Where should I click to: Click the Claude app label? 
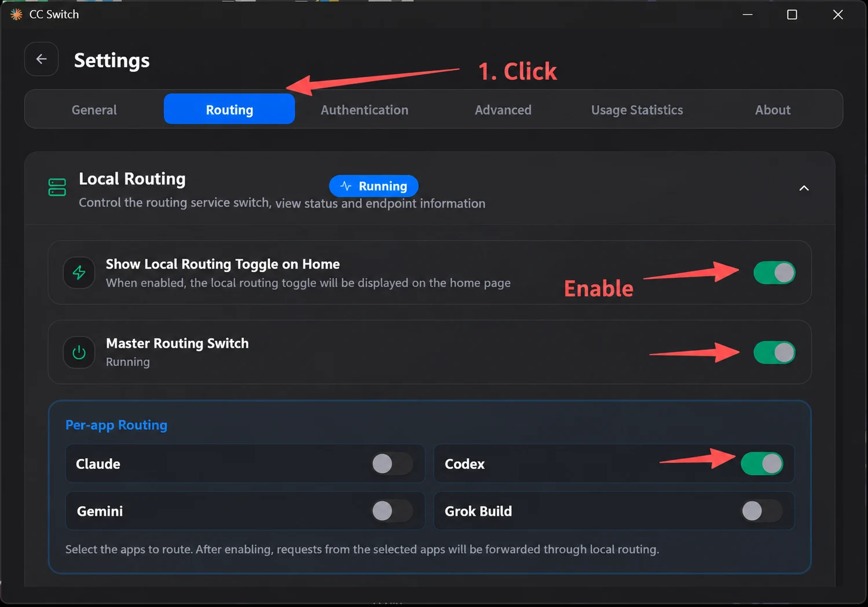click(x=98, y=464)
